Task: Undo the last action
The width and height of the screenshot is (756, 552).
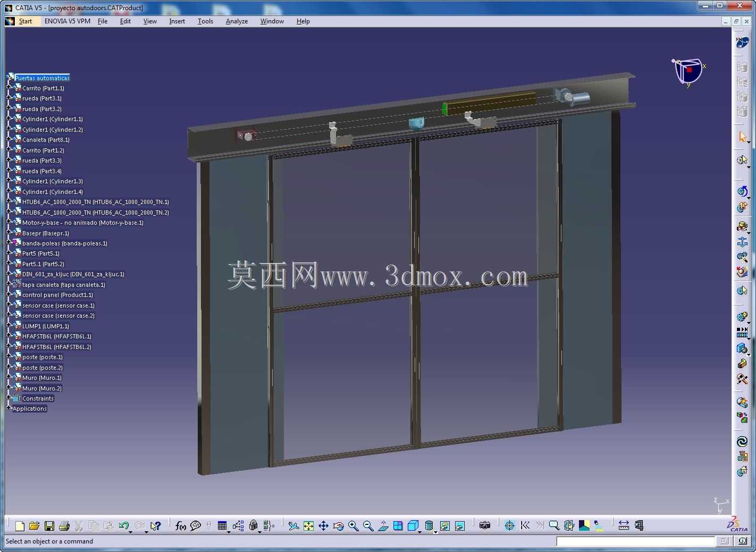Action: tap(124, 526)
